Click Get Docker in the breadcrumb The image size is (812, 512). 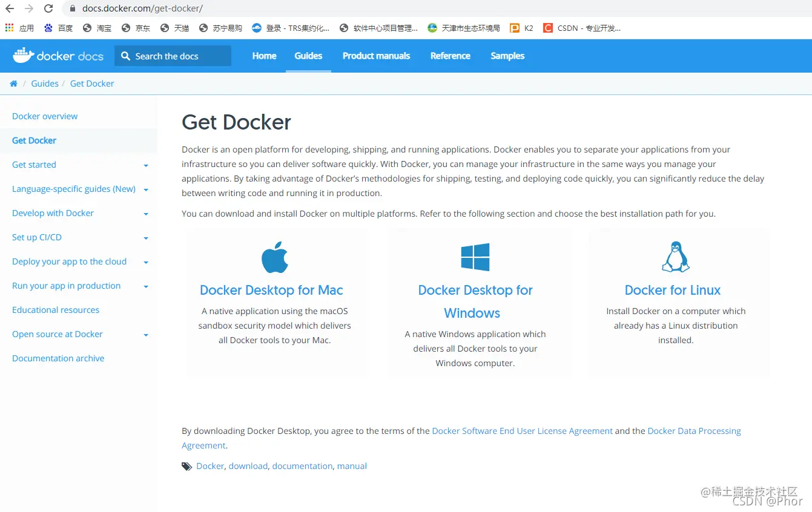pos(92,84)
